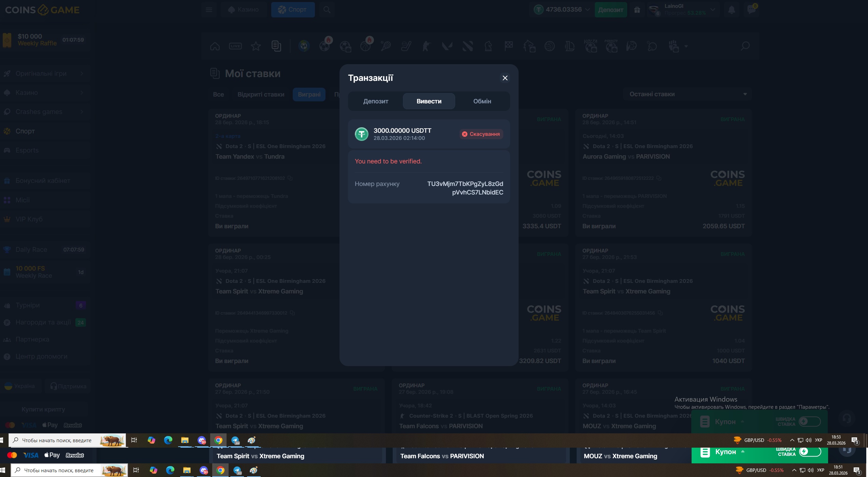
Task: Open the Обмін tab in transactions
Action: [482, 101]
